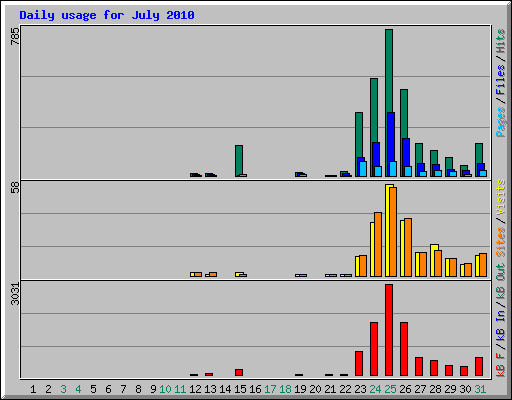The width and height of the screenshot is (512, 400).
Task: Click day 12 on the x-axis
Action: coord(195,389)
